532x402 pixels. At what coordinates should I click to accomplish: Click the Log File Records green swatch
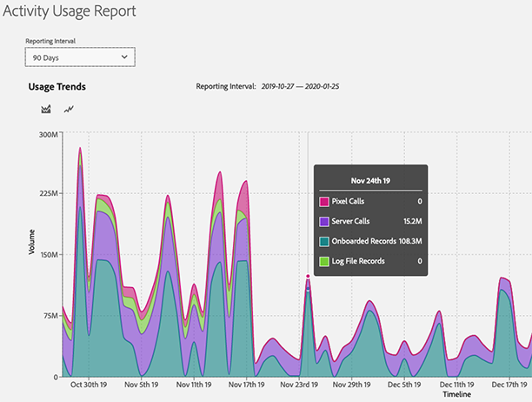coord(324,261)
